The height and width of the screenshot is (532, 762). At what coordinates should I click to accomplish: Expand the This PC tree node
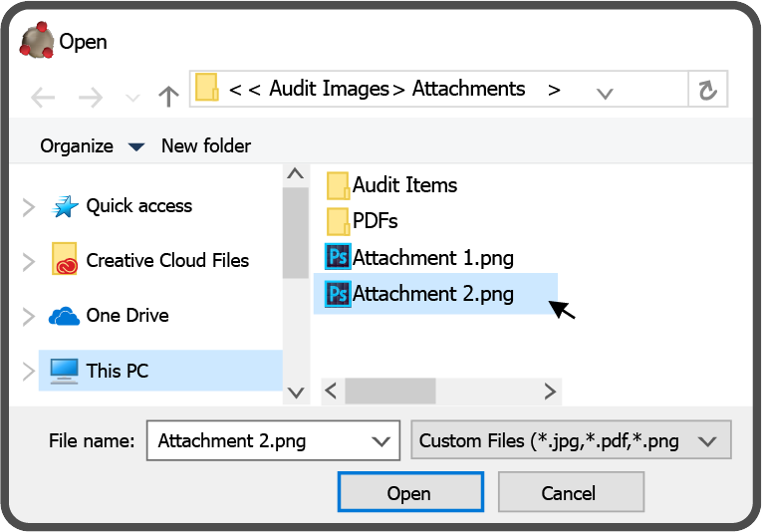click(29, 372)
